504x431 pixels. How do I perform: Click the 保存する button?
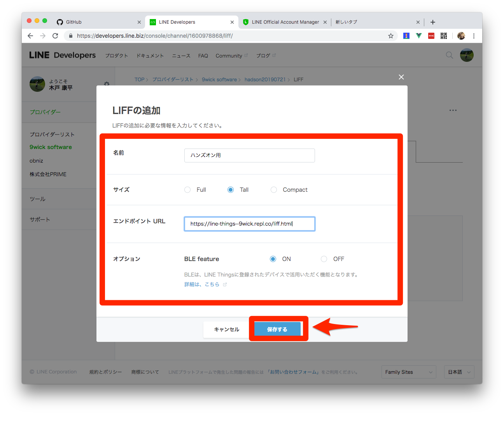277,329
